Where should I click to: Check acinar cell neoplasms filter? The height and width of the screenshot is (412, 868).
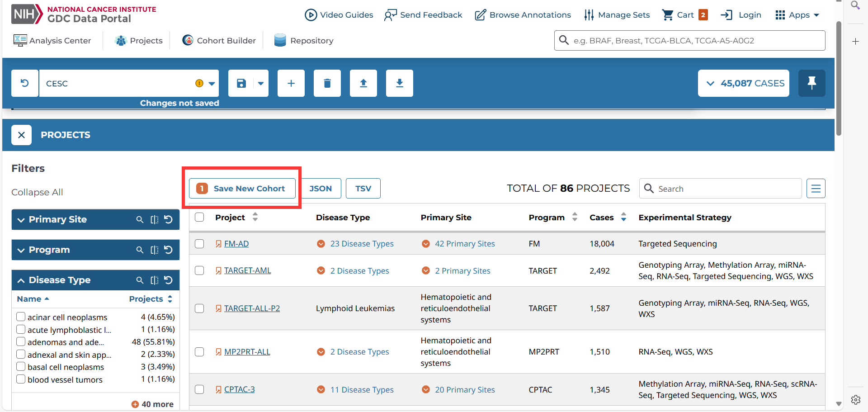[21, 317]
